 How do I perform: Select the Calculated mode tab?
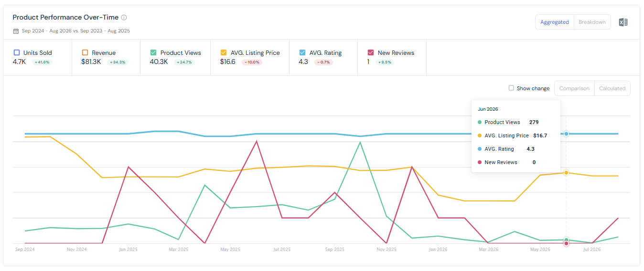coord(612,88)
